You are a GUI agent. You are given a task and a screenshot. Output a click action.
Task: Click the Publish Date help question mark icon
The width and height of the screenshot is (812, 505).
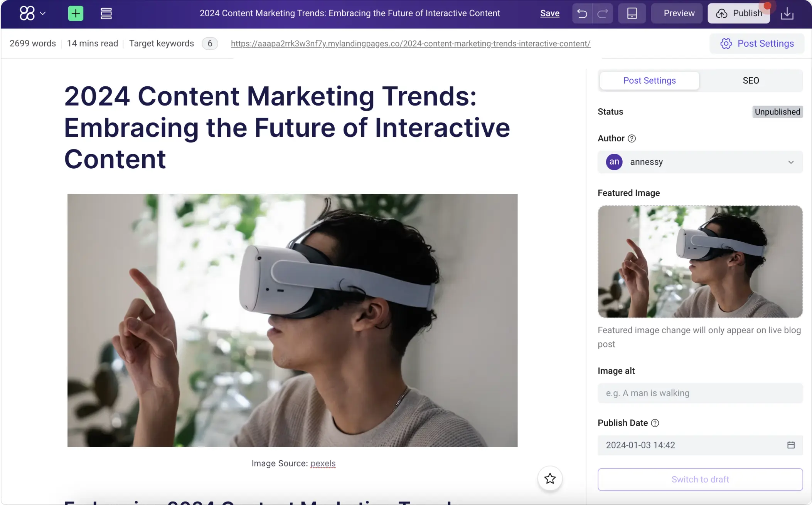pyautogui.click(x=654, y=423)
